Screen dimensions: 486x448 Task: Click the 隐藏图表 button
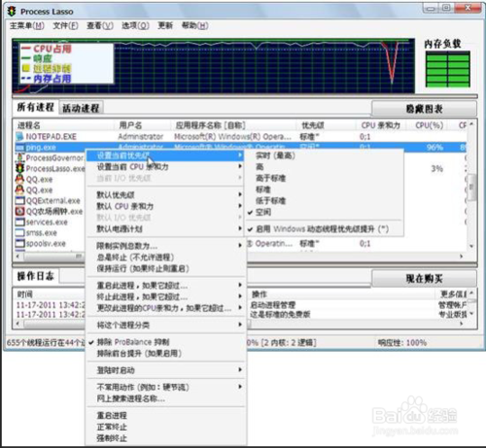tap(424, 109)
